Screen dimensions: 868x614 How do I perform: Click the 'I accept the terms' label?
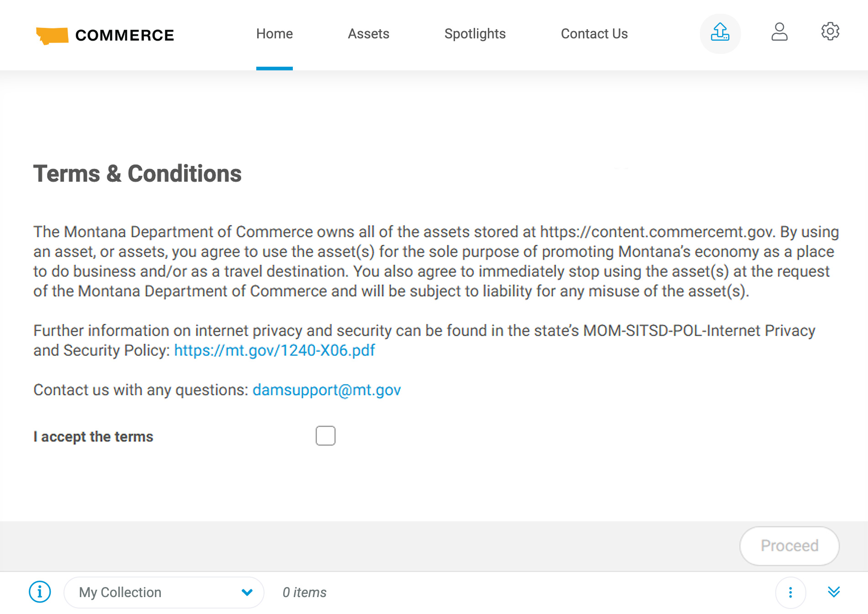click(x=93, y=437)
